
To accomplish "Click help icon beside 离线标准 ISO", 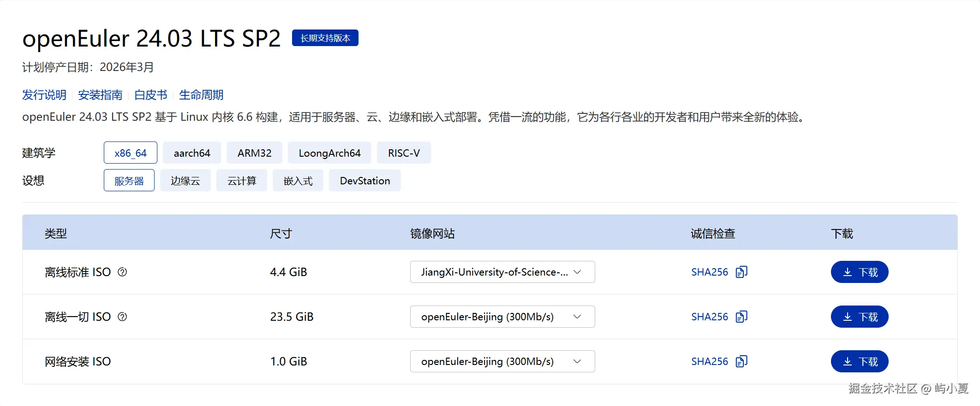I will pos(122,272).
